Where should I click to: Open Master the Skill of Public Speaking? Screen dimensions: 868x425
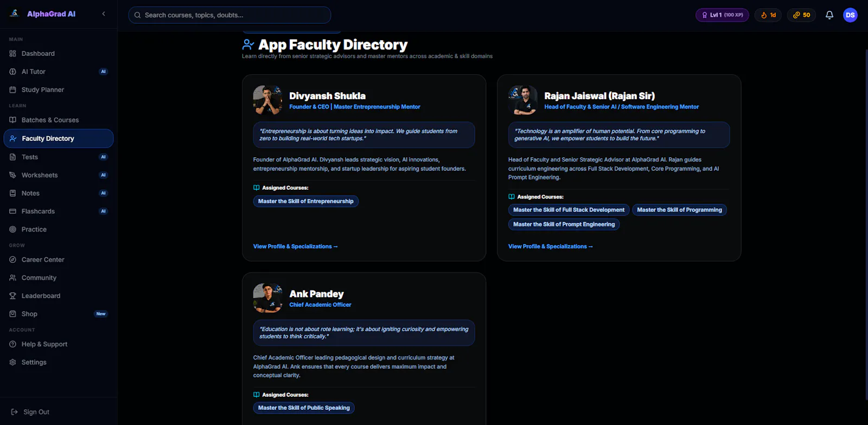coord(304,408)
